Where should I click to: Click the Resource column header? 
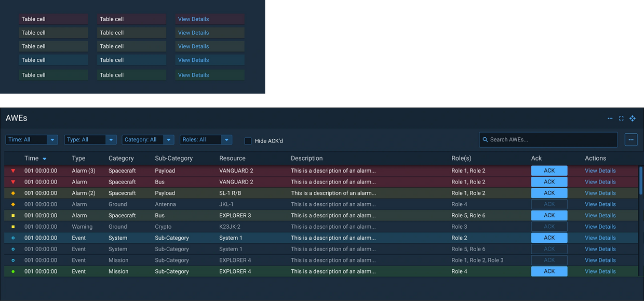pyautogui.click(x=232, y=158)
